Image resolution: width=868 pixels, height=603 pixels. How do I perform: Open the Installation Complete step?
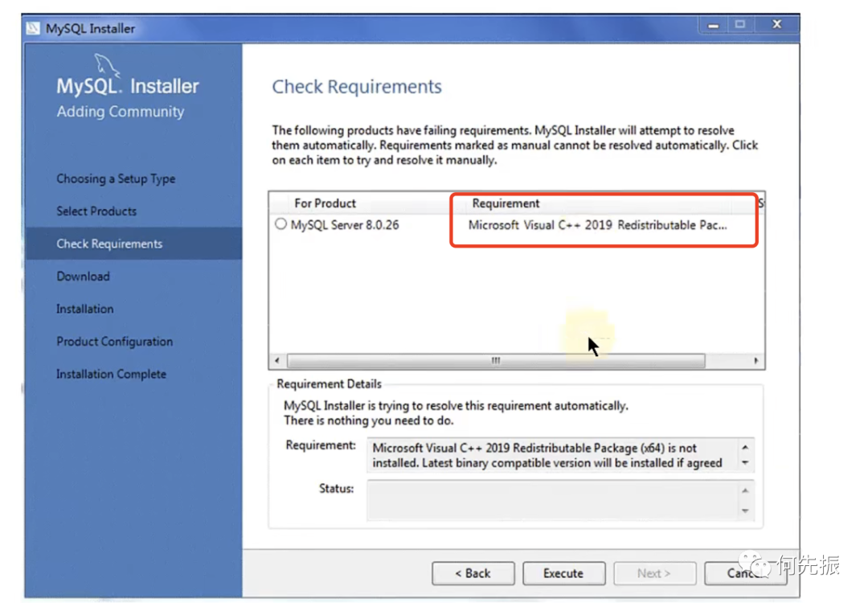111,375
